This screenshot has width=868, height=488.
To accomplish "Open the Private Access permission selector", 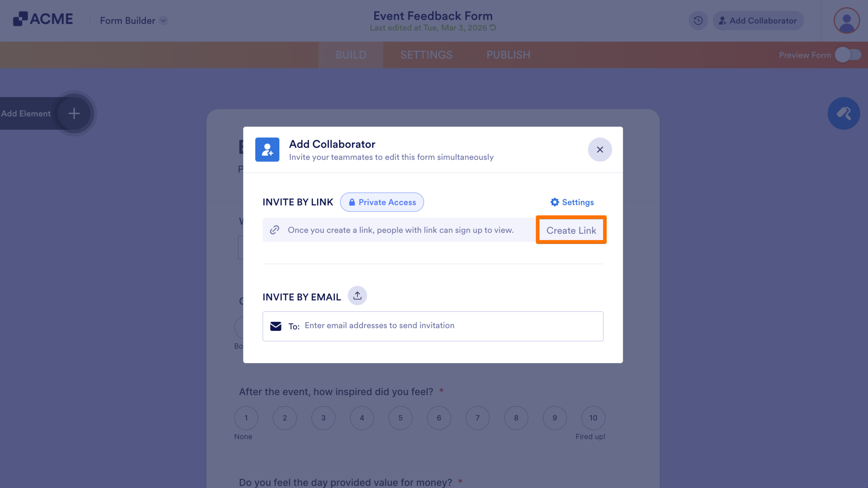I will [382, 202].
